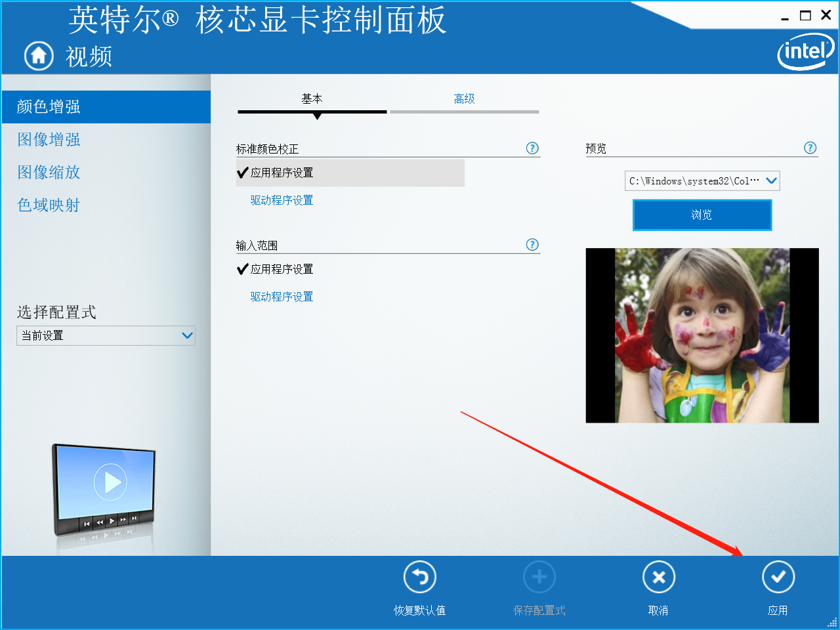Viewport: 840px width, 630px height.
Task: Switch to the 高级 tab
Action: click(464, 98)
